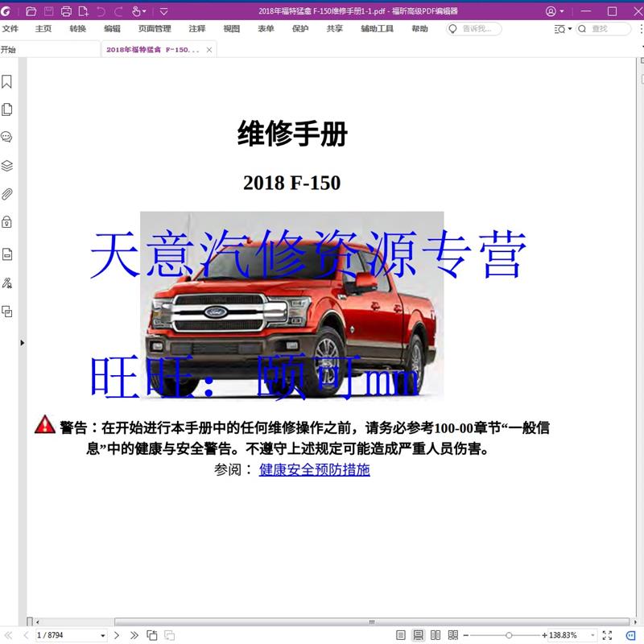Expand the search options dropdown arrow
The image size is (644, 644).
point(570,29)
